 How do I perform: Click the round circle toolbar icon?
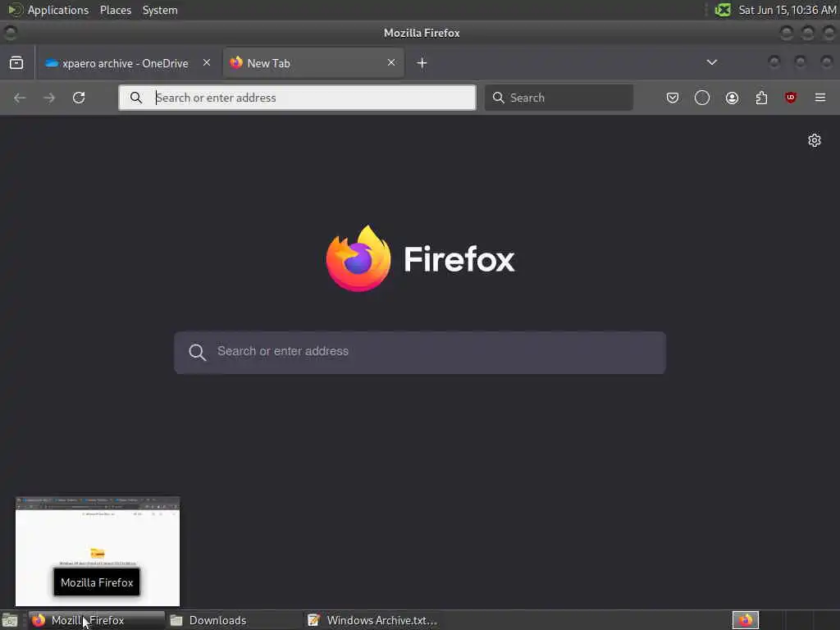[702, 98]
